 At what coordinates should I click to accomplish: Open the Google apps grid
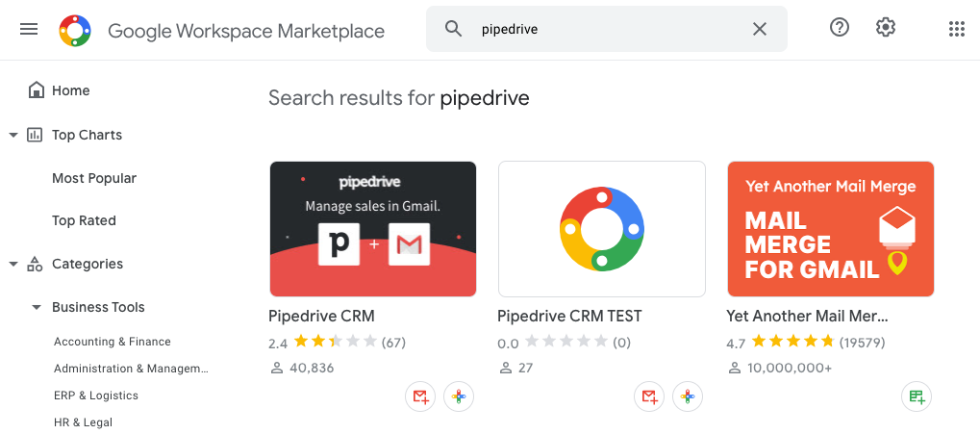(956, 29)
